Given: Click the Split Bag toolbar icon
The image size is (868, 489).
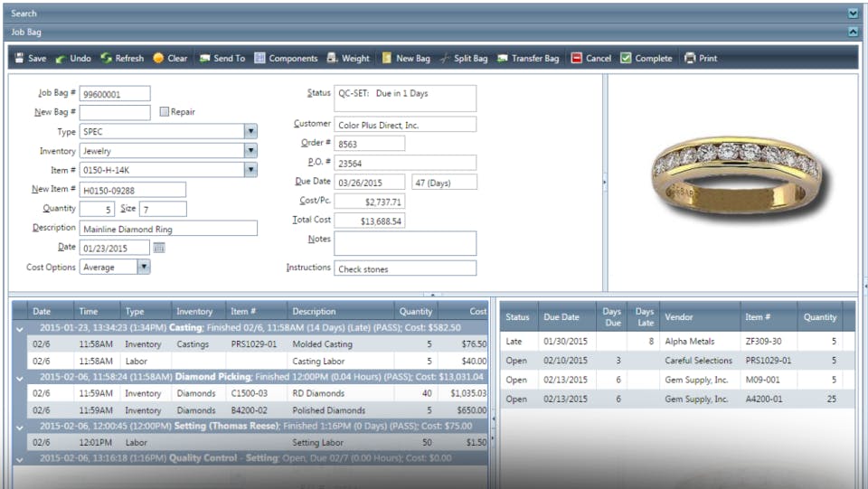Looking at the screenshot, I should pos(445,58).
